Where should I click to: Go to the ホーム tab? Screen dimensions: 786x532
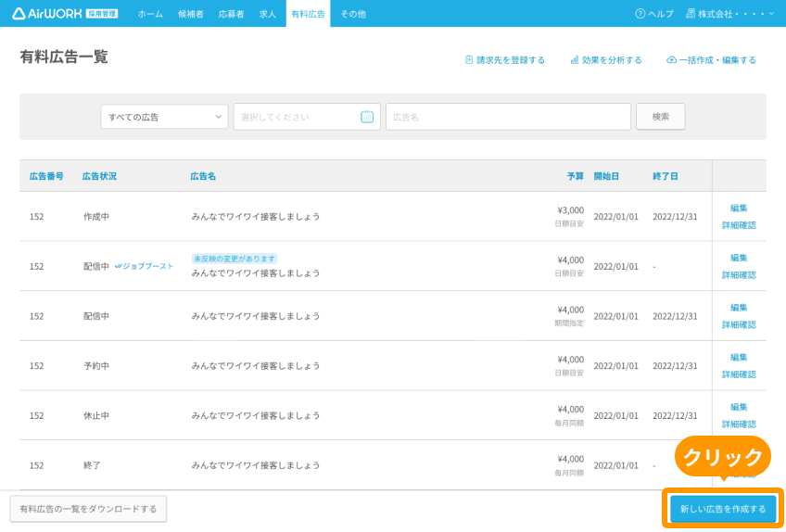150,14
